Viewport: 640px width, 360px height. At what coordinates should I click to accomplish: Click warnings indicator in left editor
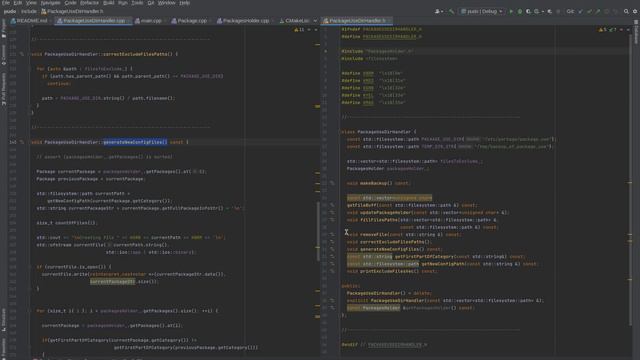point(299,29)
